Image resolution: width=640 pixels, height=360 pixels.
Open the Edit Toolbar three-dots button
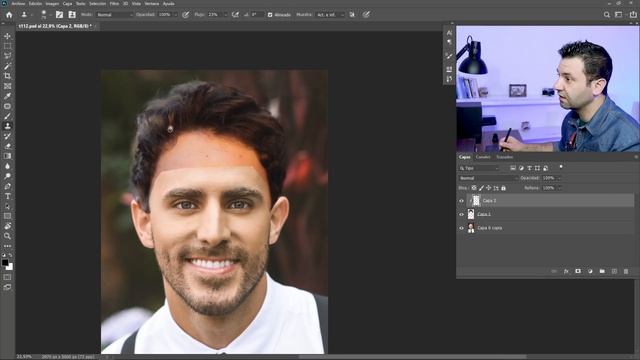7,246
